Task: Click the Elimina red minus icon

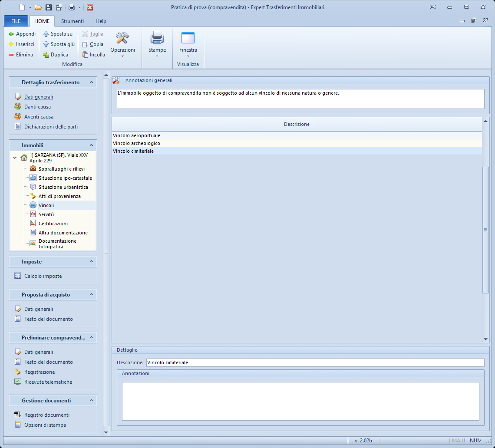Action: point(12,55)
